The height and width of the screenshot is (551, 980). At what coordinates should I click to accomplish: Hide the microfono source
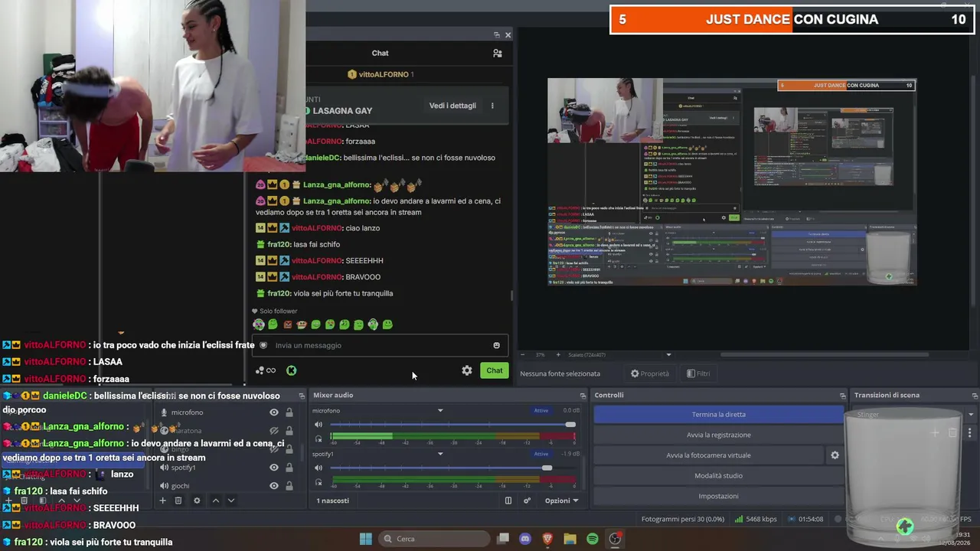(273, 412)
